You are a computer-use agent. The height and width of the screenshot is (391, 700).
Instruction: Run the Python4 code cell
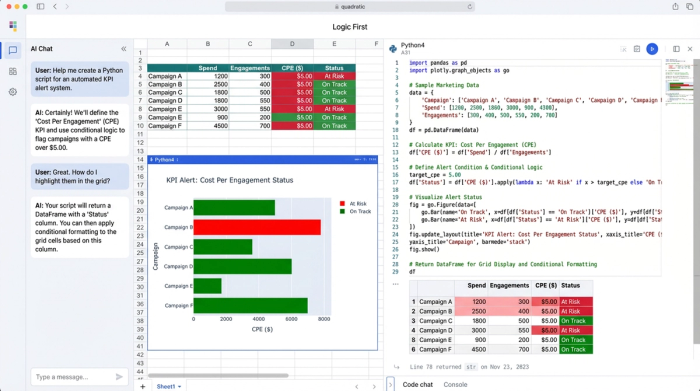(652, 49)
